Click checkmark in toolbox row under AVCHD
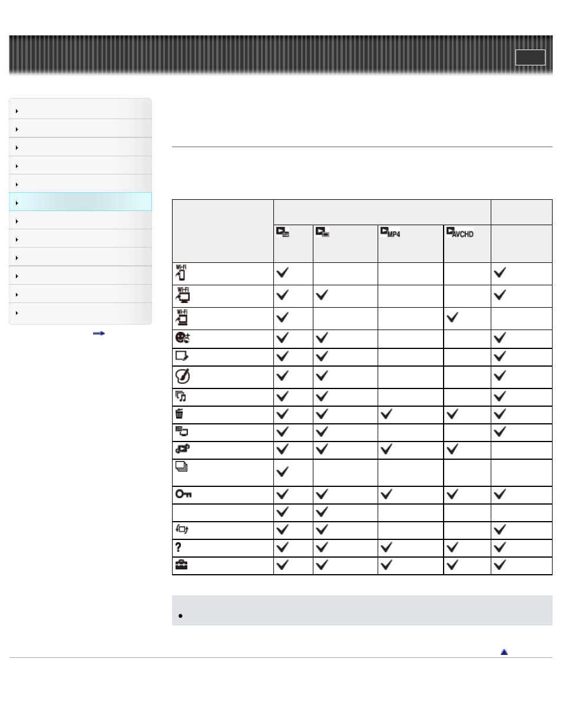Image resolution: width=562 pixels, height=728 pixels. click(x=452, y=565)
